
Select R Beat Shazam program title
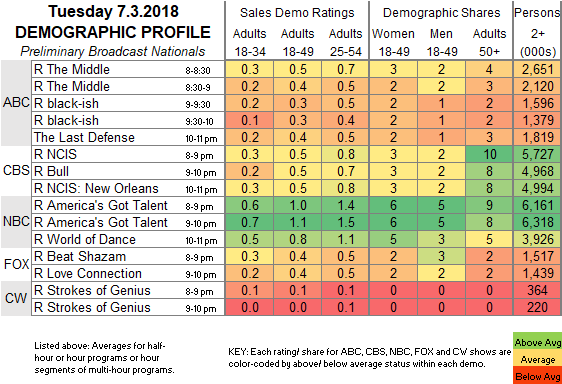click(x=80, y=256)
